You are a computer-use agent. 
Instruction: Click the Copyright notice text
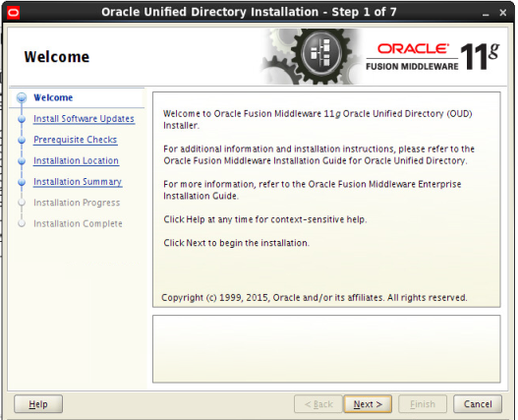(x=315, y=298)
